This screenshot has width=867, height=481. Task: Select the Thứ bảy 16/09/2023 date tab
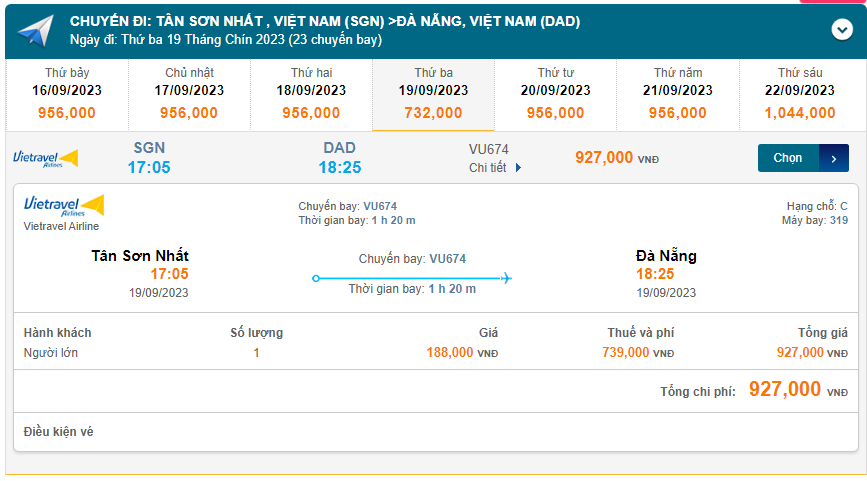67,94
